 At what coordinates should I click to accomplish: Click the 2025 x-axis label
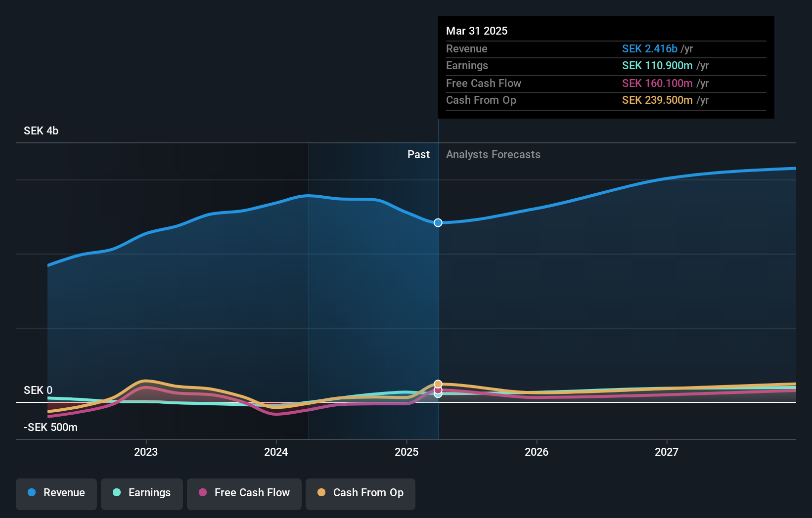pos(406,452)
